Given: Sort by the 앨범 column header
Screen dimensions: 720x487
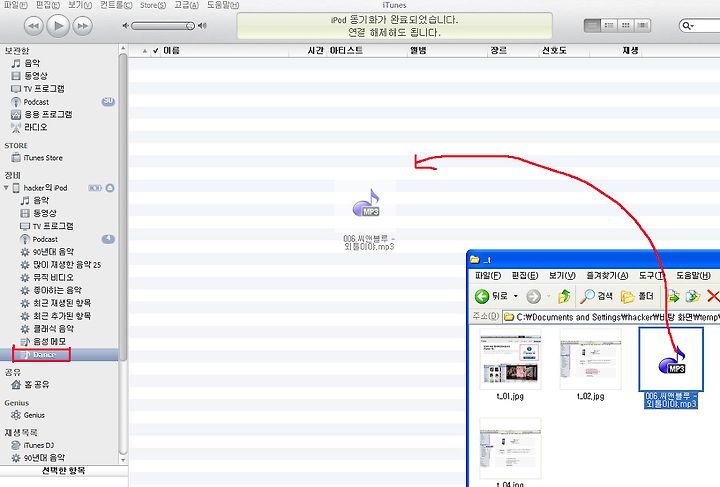Looking at the screenshot, I should 418,50.
